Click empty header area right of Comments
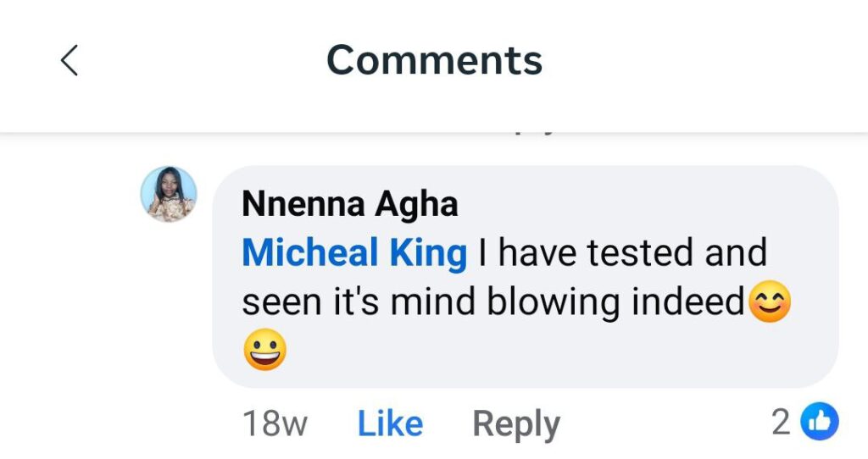 pos(704,60)
